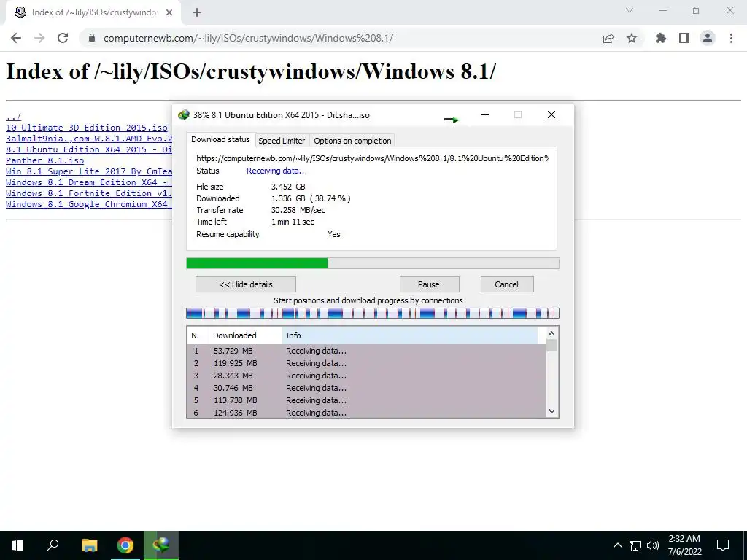Click the download URL text in the dialog
Image resolution: width=747 pixels, height=560 pixels.
(x=372, y=158)
